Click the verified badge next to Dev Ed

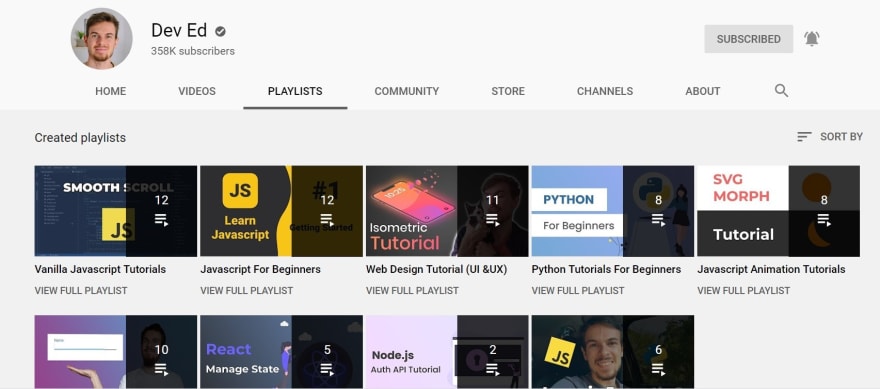tap(221, 31)
